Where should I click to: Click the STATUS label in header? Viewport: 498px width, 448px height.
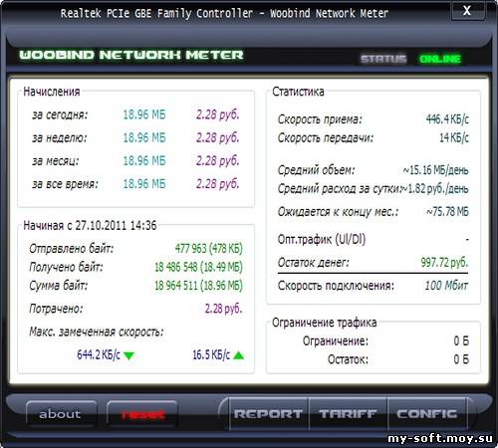[383, 59]
